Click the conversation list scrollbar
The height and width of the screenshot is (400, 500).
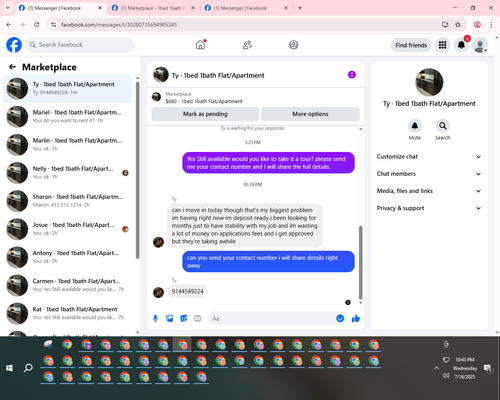(x=137, y=170)
